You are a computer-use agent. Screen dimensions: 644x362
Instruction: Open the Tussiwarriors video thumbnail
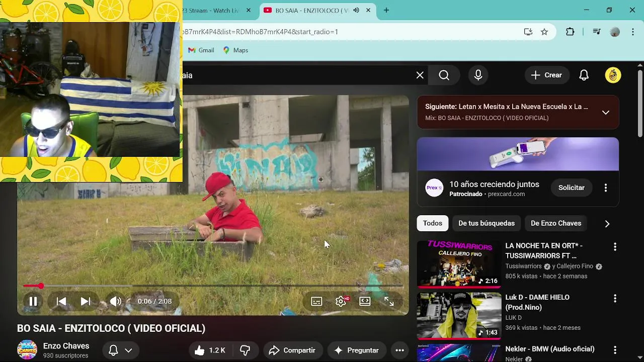pyautogui.click(x=459, y=264)
